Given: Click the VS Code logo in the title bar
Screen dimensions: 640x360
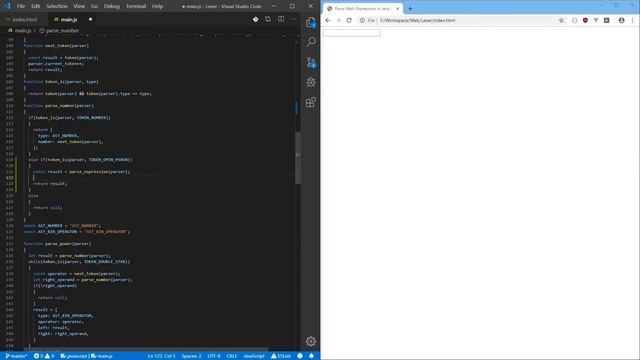Looking at the screenshot, I should pos(7,6).
